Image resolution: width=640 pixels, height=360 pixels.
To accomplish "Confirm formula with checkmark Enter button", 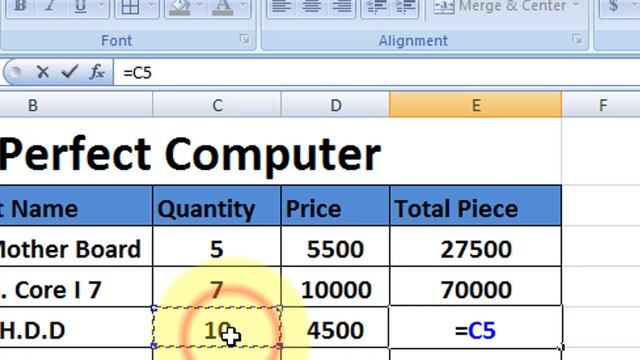I will click(x=69, y=72).
